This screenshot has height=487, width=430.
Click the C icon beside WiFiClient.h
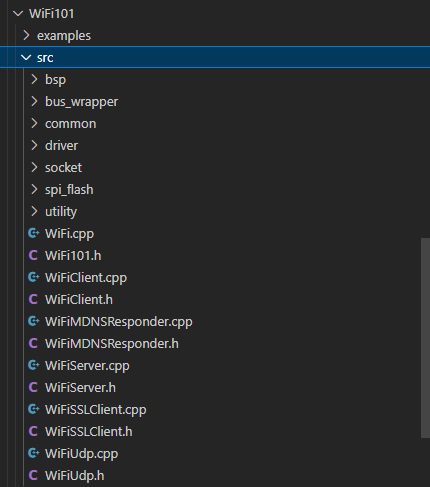point(33,299)
